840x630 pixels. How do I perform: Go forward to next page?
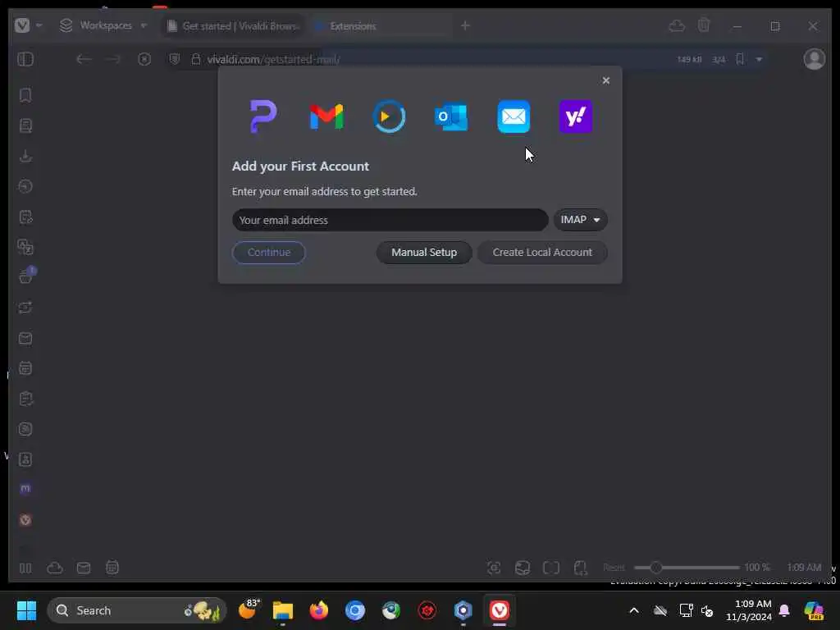(x=112, y=59)
